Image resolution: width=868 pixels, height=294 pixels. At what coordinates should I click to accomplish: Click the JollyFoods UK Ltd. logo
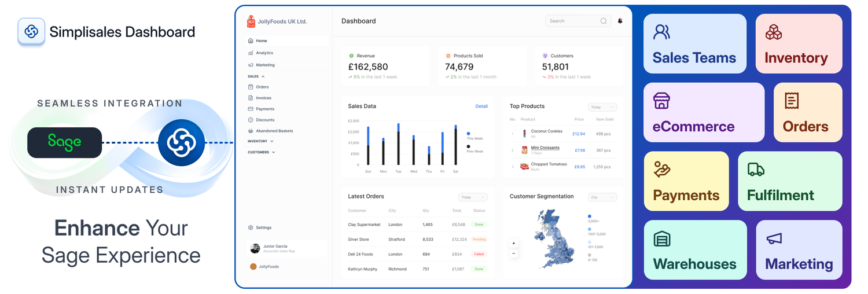[x=251, y=21]
